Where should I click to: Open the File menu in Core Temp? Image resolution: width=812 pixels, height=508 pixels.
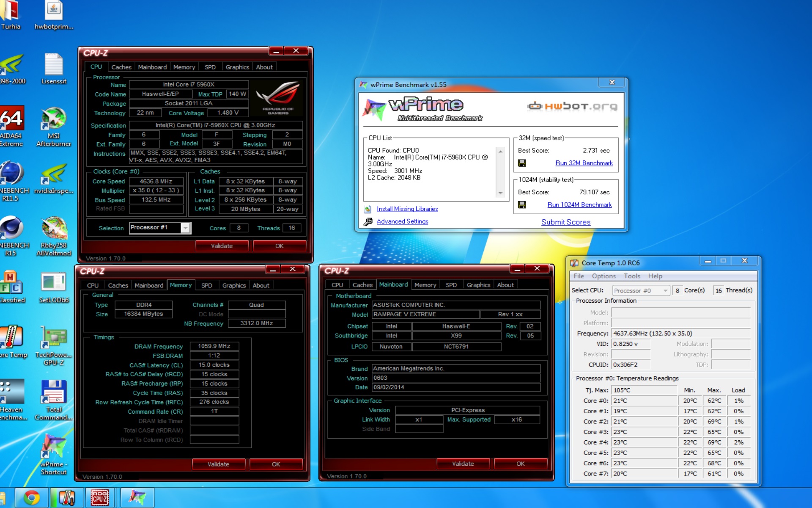tap(579, 276)
